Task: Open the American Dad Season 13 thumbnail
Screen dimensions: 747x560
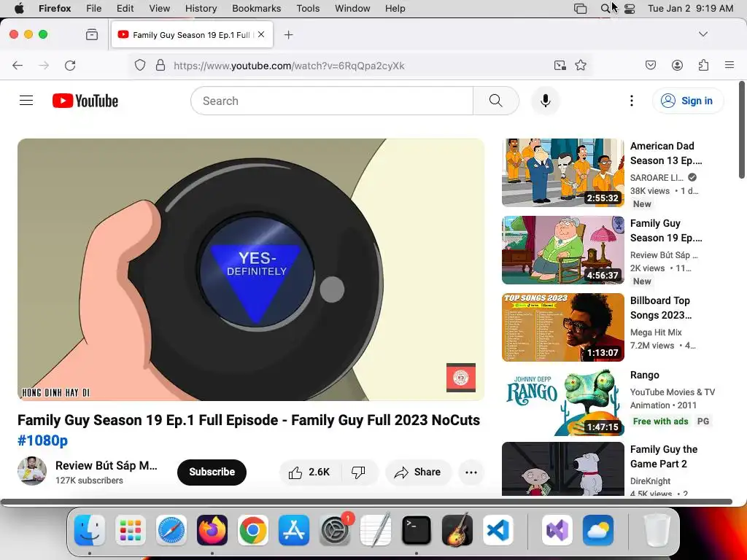Action: tap(563, 173)
